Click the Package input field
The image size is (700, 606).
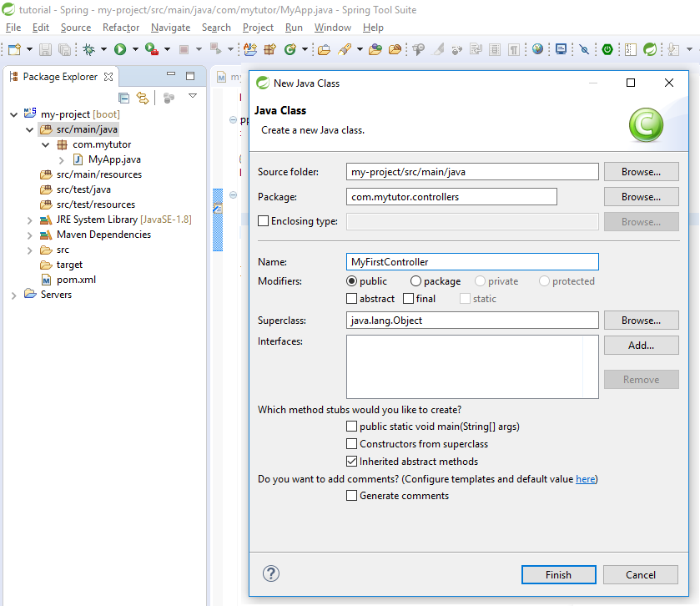(451, 197)
